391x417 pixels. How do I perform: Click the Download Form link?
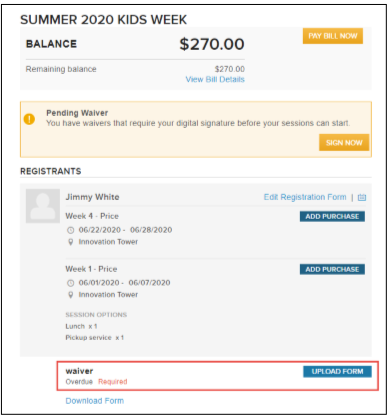(95, 401)
